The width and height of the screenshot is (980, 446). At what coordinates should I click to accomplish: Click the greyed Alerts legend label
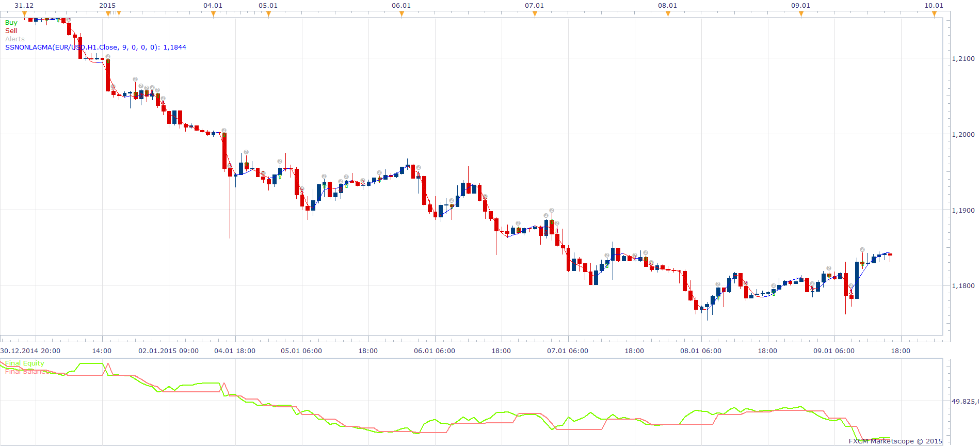pyautogui.click(x=15, y=39)
